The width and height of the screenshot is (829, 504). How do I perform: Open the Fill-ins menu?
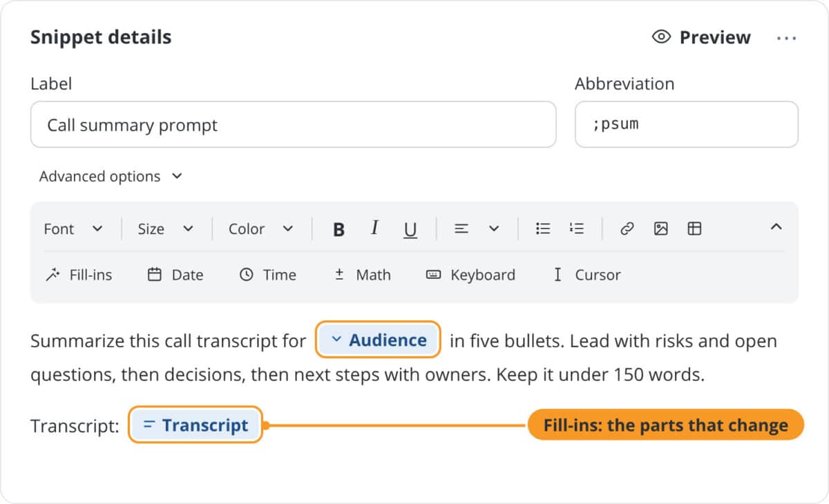[78, 275]
